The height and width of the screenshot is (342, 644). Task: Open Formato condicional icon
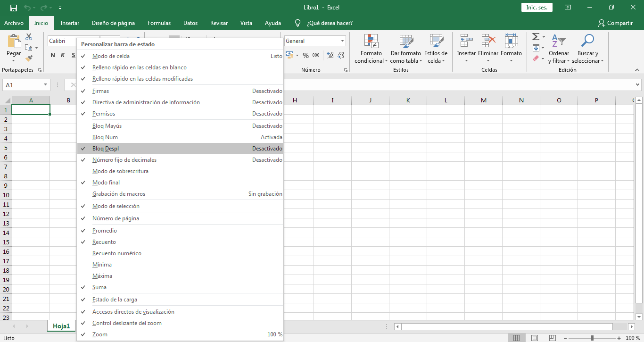371,42
